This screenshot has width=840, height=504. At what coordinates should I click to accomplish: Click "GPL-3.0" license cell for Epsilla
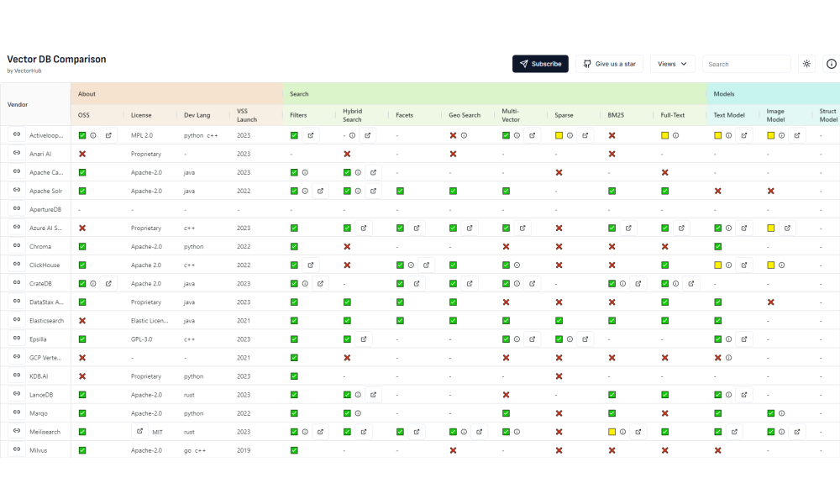[x=142, y=339]
